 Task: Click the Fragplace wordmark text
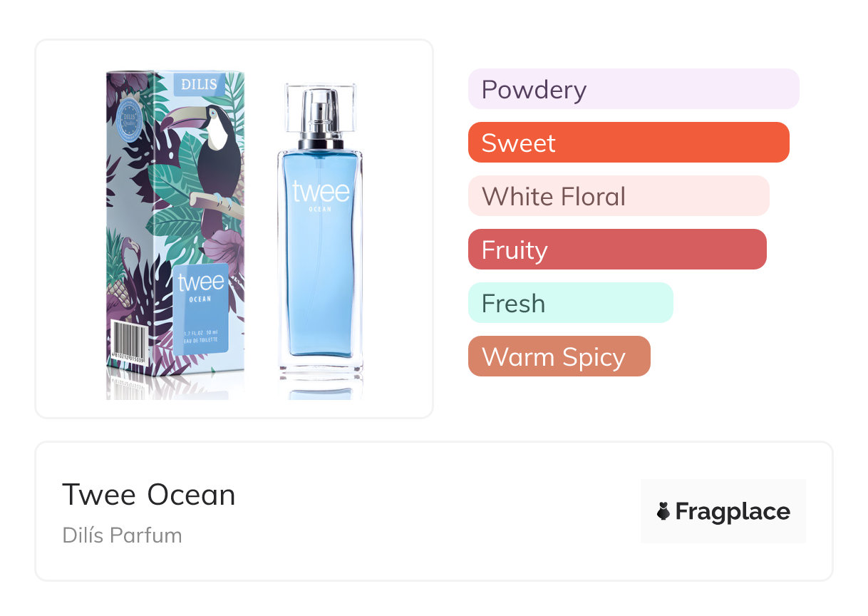[733, 511]
